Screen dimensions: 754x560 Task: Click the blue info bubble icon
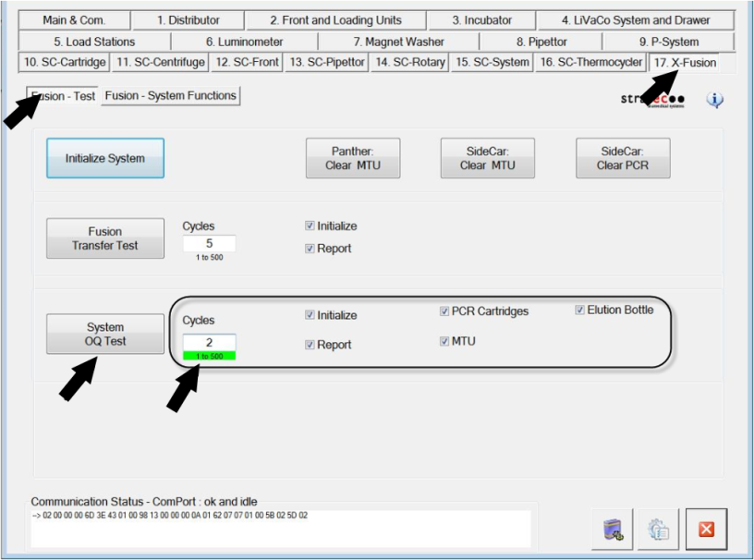pyautogui.click(x=714, y=100)
